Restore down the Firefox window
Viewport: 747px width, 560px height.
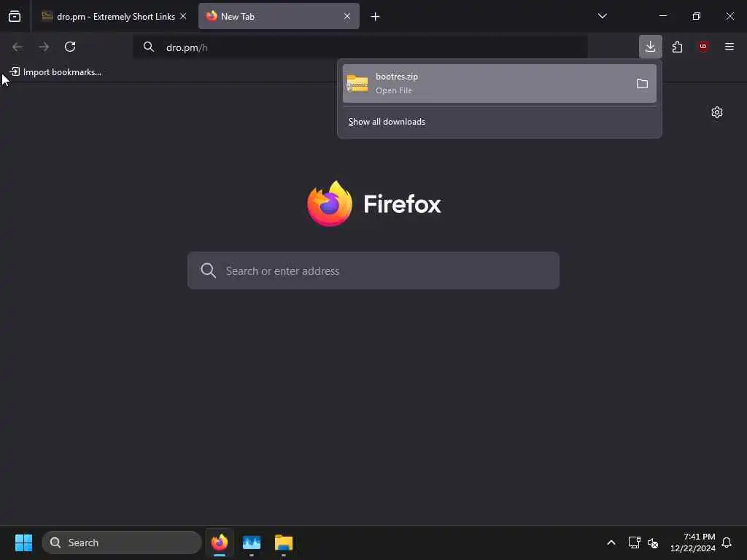tap(697, 16)
